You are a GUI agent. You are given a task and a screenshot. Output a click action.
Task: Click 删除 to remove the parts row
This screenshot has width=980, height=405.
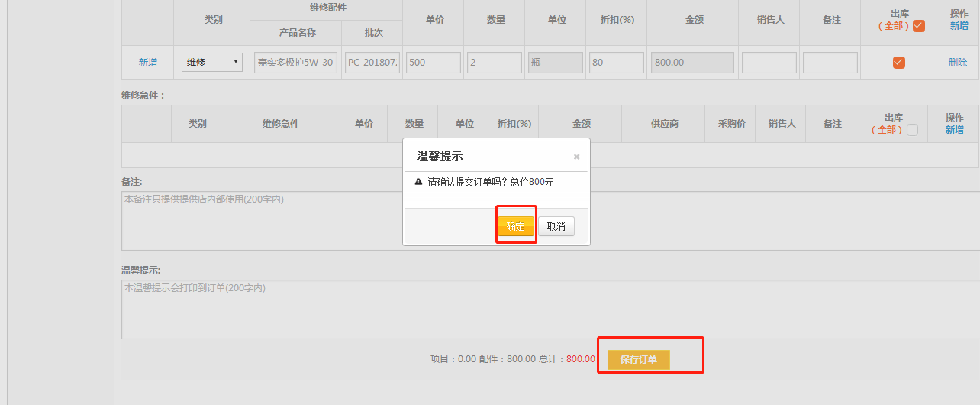(957, 63)
